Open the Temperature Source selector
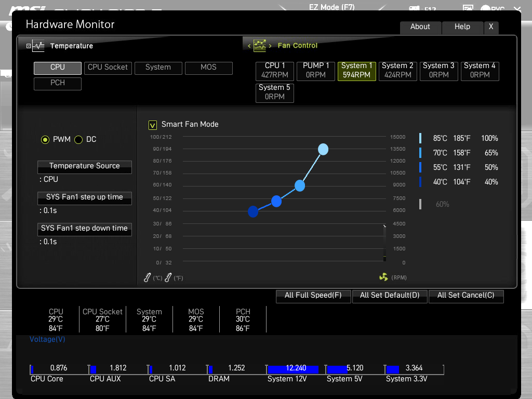 click(x=85, y=167)
